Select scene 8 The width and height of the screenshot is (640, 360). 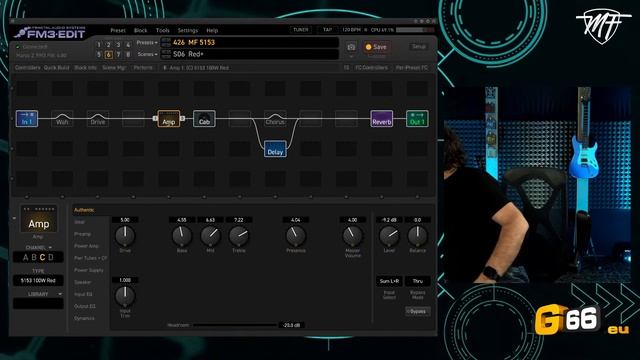tap(128, 54)
